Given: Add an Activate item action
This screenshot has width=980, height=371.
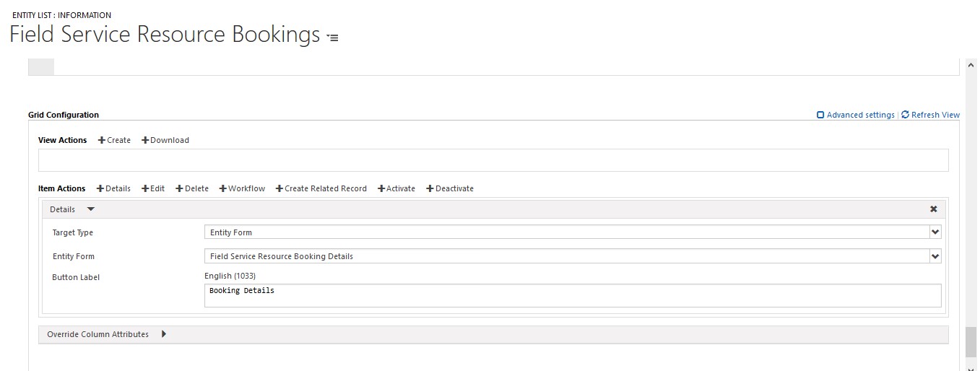Looking at the screenshot, I should [x=396, y=188].
